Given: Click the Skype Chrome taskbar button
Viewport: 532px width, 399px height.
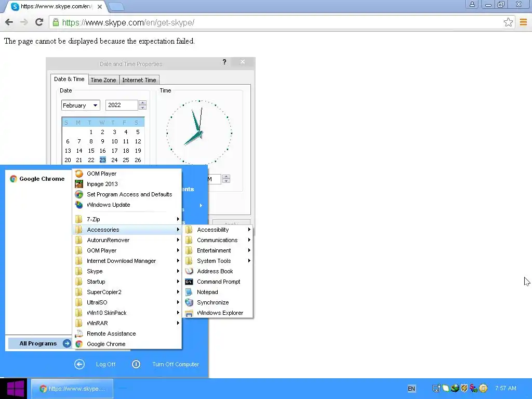Looking at the screenshot, I should coord(72,389).
